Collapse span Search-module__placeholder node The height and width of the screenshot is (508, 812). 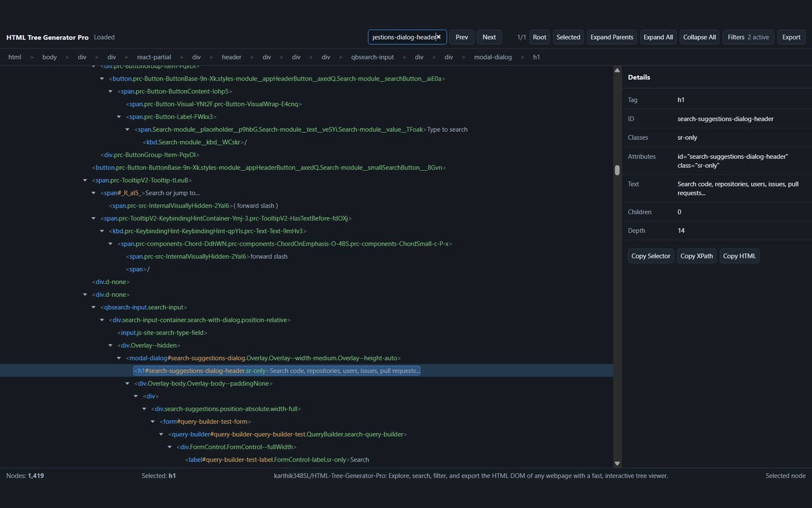click(x=127, y=130)
